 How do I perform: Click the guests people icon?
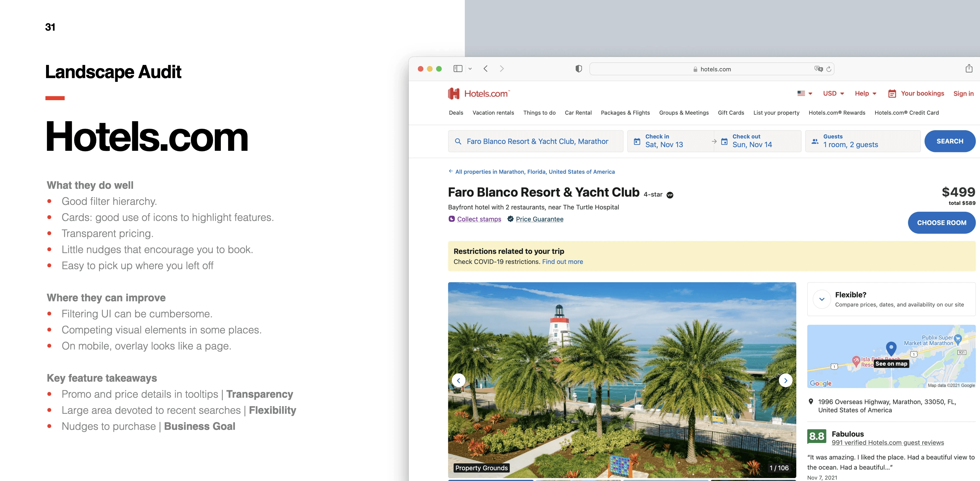click(x=815, y=141)
